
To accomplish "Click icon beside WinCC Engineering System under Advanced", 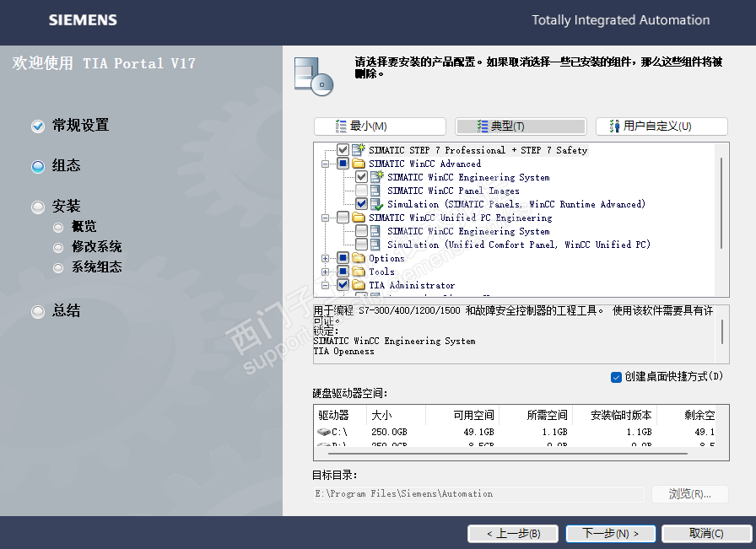I will coord(377,177).
